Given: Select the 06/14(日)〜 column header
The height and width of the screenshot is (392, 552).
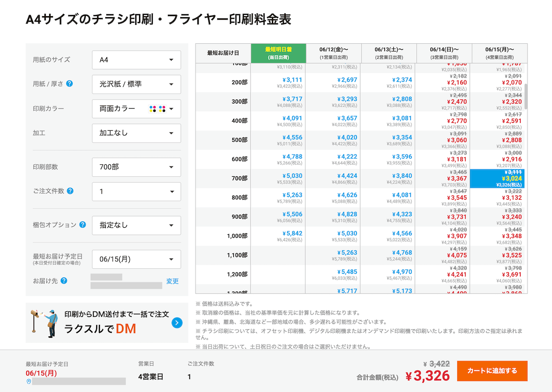Looking at the screenshot, I should tap(444, 53).
